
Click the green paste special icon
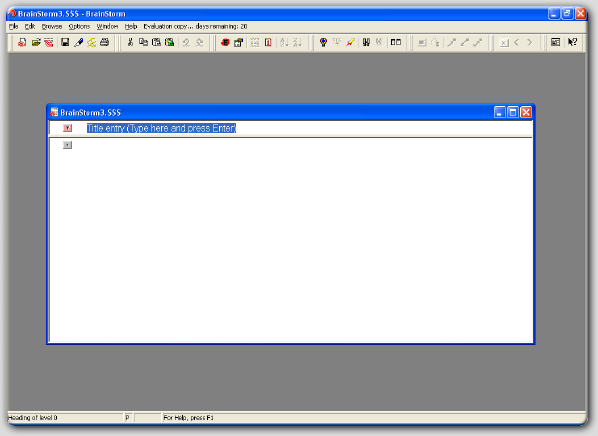(x=169, y=42)
